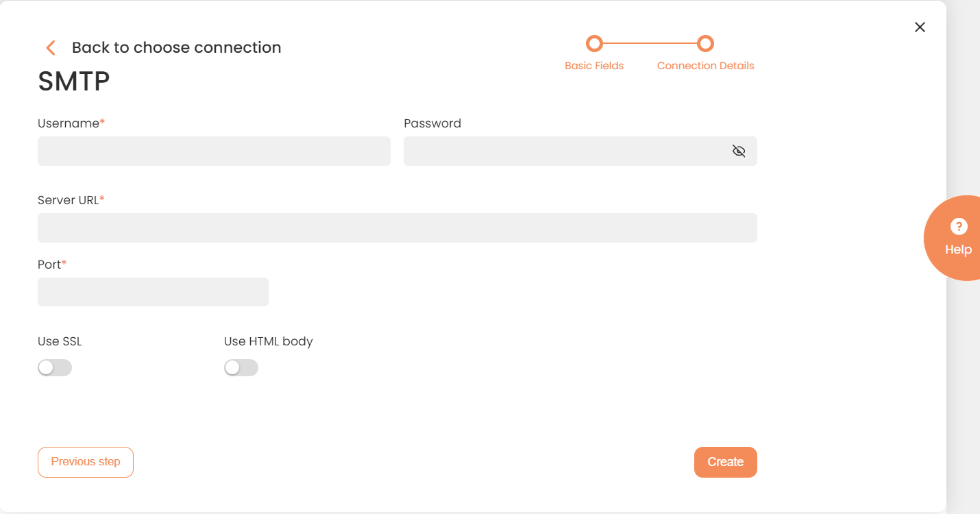This screenshot has height=514, width=980.
Task: Focus the Username input field
Action: tap(214, 151)
